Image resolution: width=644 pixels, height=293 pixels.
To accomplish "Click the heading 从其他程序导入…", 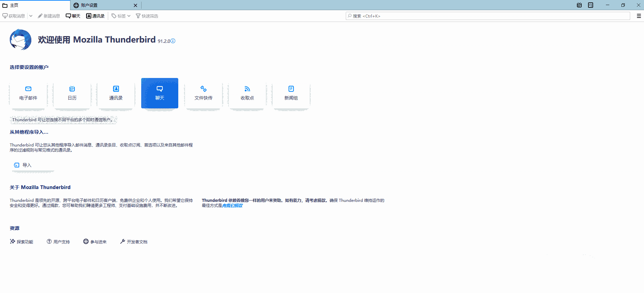I will [x=29, y=132].
